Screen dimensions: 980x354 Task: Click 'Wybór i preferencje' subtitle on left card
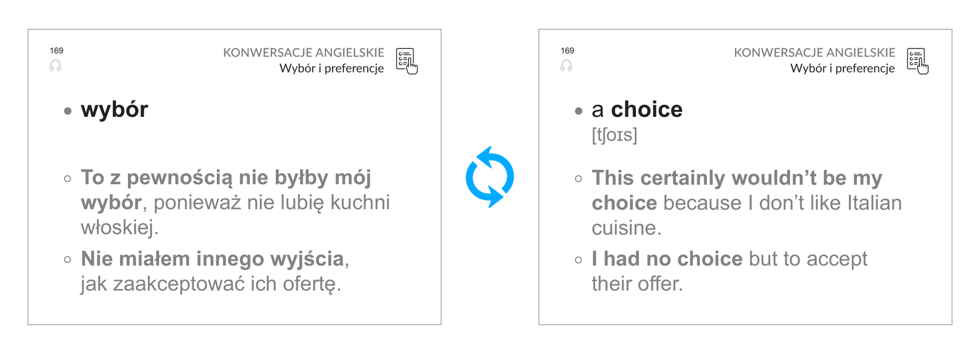pos(332,68)
